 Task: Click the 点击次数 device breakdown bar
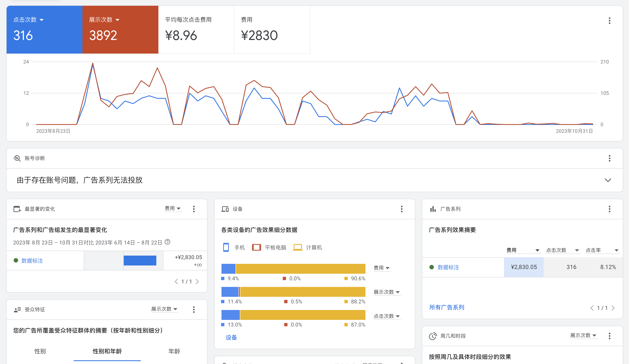pyautogui.click(x=293, y=315)
